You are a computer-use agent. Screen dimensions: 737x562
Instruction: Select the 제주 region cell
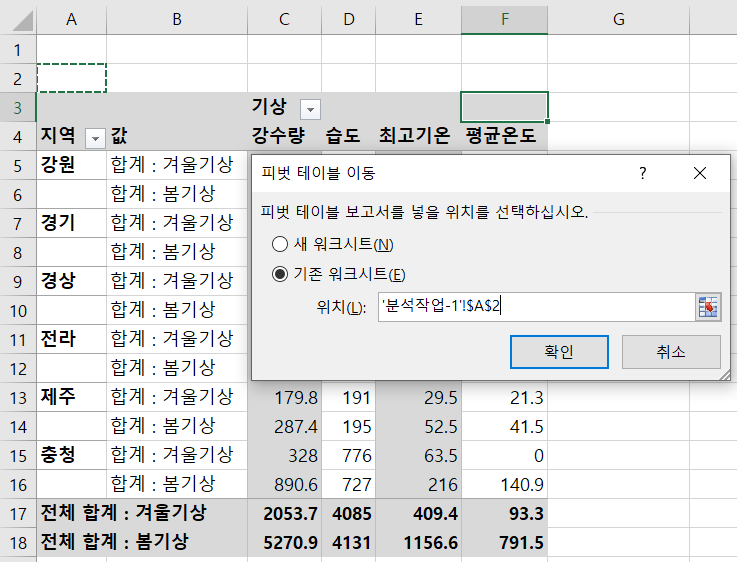(71, 397)
